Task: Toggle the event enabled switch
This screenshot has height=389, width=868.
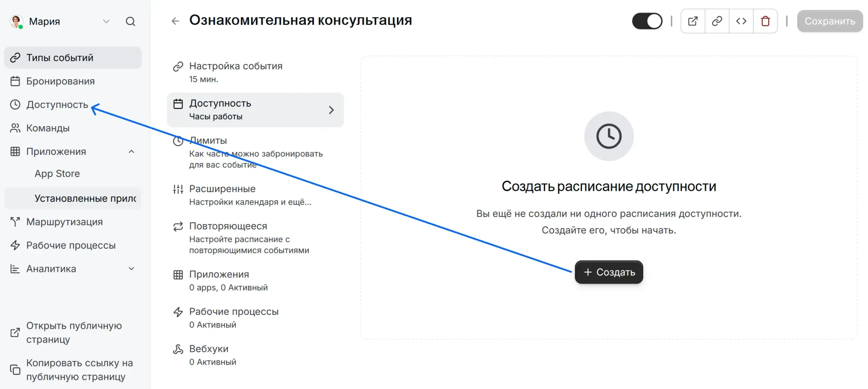Action: click(647, 21)
